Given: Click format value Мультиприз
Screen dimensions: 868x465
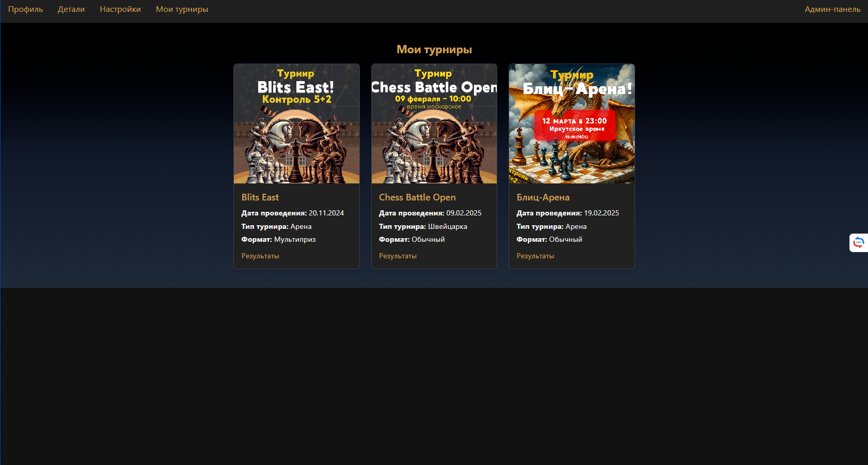Looking at the screenshot, I should pos(295,239).
